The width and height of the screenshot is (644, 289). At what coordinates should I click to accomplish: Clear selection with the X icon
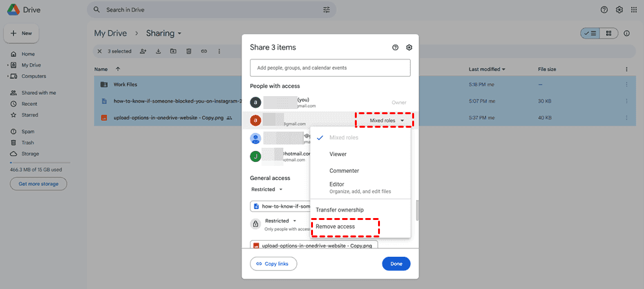(99, 52)
